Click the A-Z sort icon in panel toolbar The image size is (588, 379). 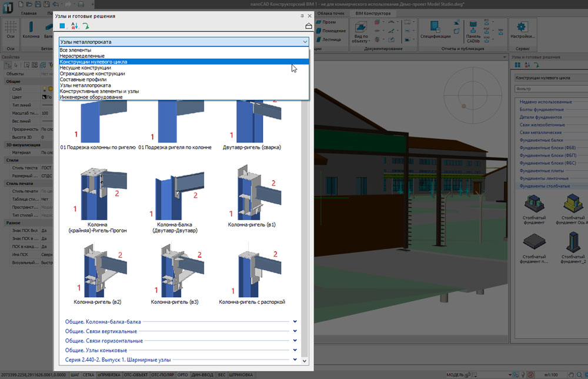click(x=74, y=26)
